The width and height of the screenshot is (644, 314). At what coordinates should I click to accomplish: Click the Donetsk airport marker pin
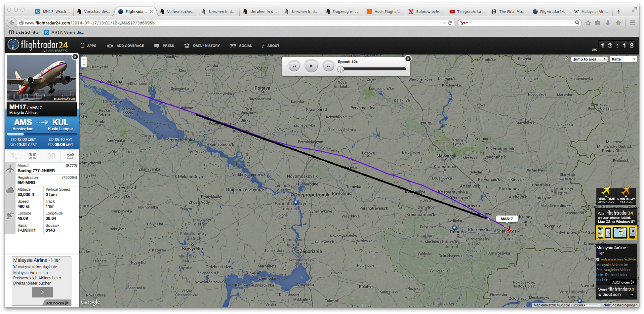pyautogui.click(x=454, y=228)
